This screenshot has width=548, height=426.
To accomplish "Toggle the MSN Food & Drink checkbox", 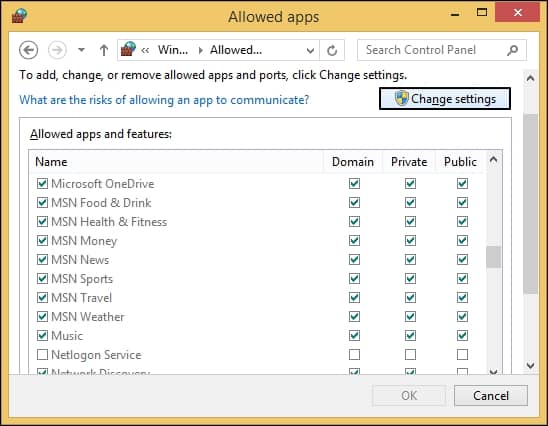I will 42,202.
